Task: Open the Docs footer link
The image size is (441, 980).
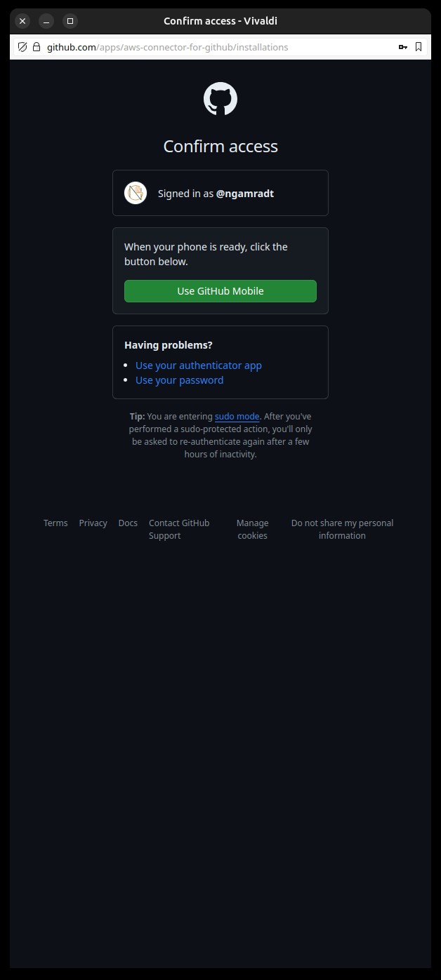Action: 128,523
